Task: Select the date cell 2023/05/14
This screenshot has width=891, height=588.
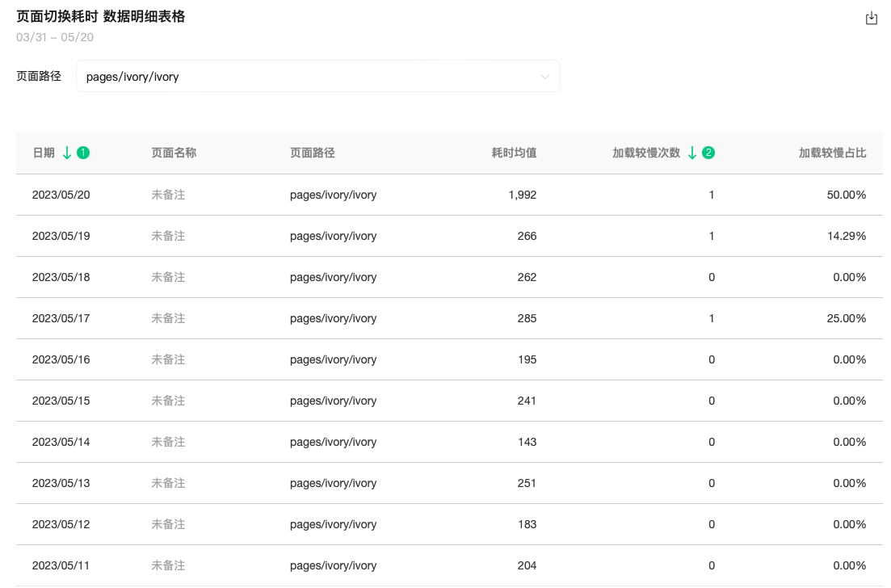Action: (61, 442)
